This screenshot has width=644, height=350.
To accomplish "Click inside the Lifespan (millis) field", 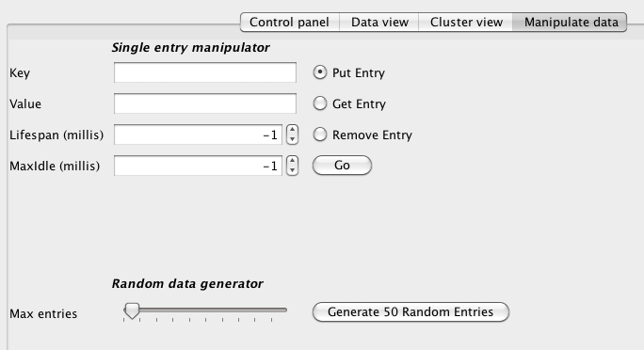I will click(x=198, y=135).
